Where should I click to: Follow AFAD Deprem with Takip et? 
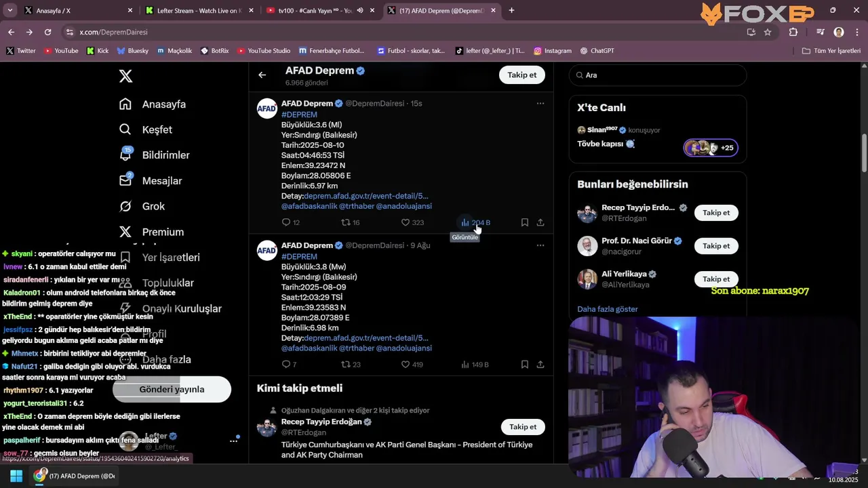[x=522, y=75]
